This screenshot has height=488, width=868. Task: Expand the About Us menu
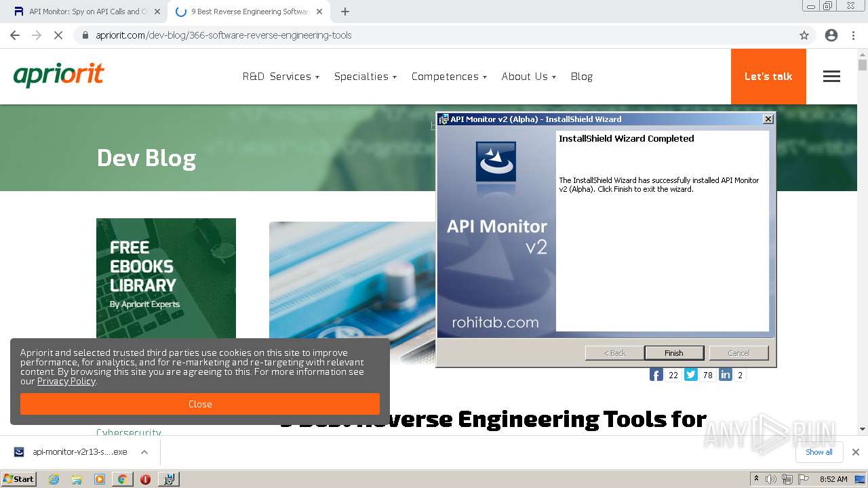click(528, 77)
